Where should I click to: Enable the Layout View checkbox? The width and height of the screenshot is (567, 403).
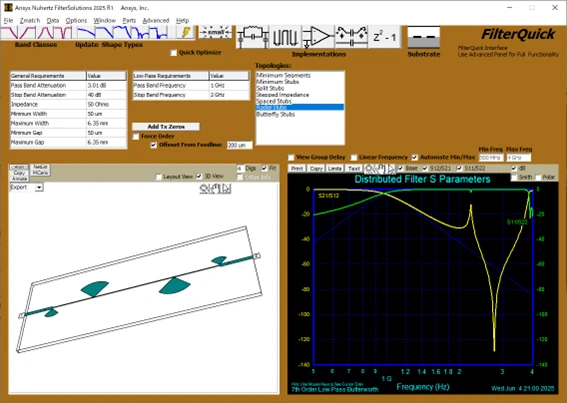pos(158,177)
